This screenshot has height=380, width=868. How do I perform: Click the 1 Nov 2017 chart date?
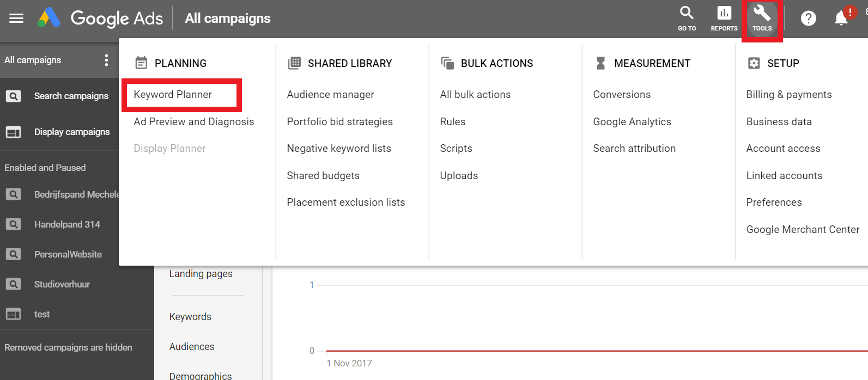pyautogui.click(x=349, y=364)
